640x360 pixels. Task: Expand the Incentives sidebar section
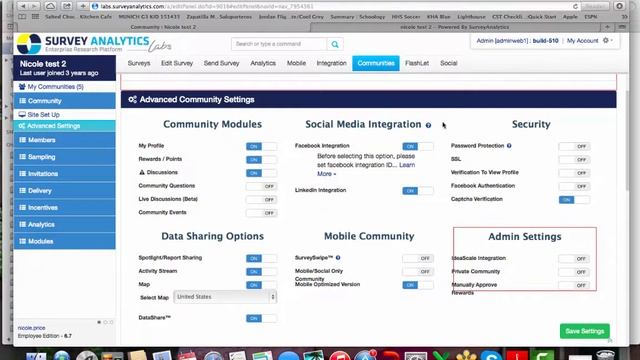(64, 207)
